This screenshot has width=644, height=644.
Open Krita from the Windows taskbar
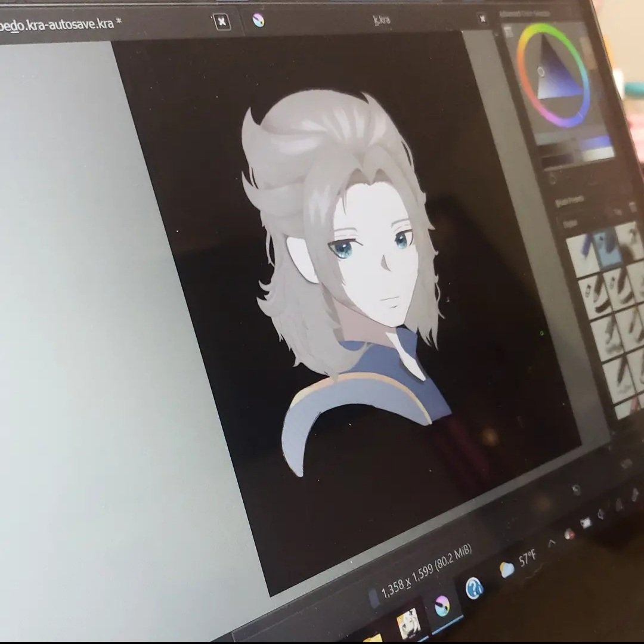[442, 606]
